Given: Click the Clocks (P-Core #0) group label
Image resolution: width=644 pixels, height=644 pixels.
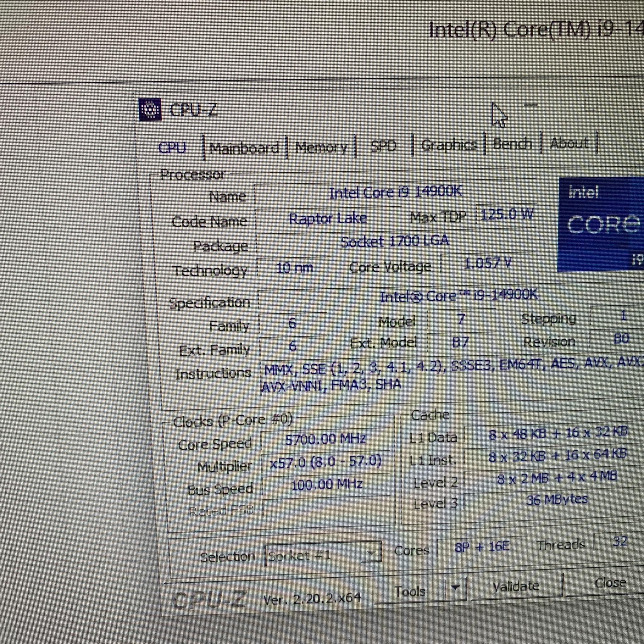Looking at the screenshot, I should pos(233,420).
